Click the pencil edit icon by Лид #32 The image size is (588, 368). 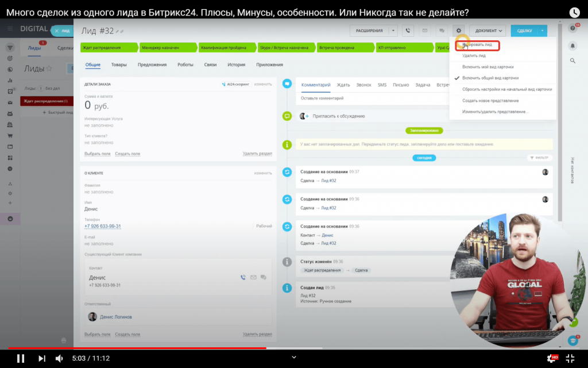[117, 32]
